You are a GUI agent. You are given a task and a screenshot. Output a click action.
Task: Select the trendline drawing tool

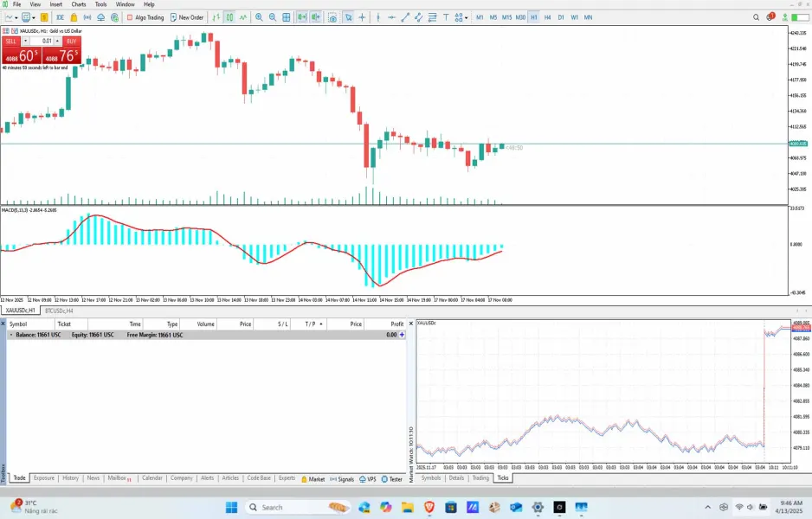405,17
